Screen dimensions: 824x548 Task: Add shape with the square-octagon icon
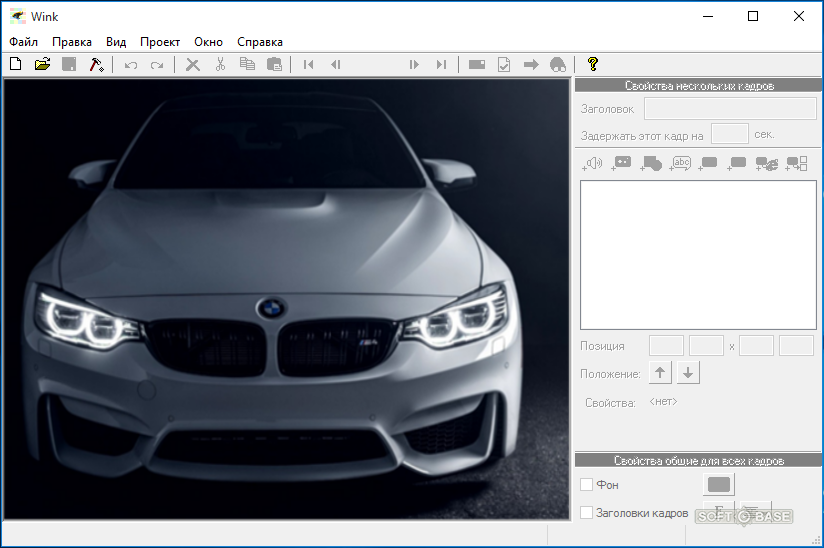(651, 164)
